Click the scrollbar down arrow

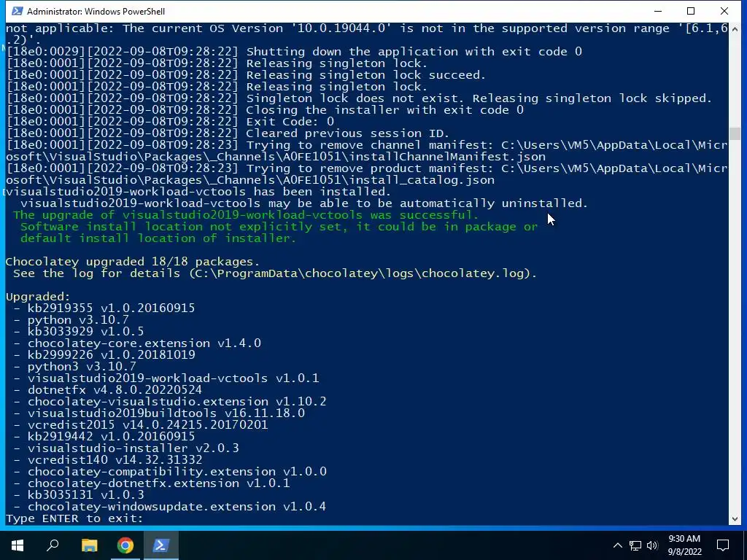735,518
